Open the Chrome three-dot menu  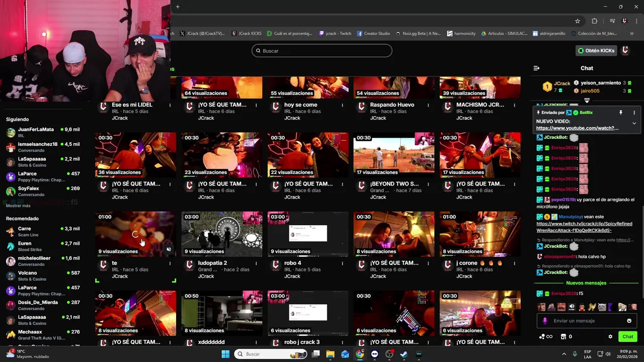637,21
